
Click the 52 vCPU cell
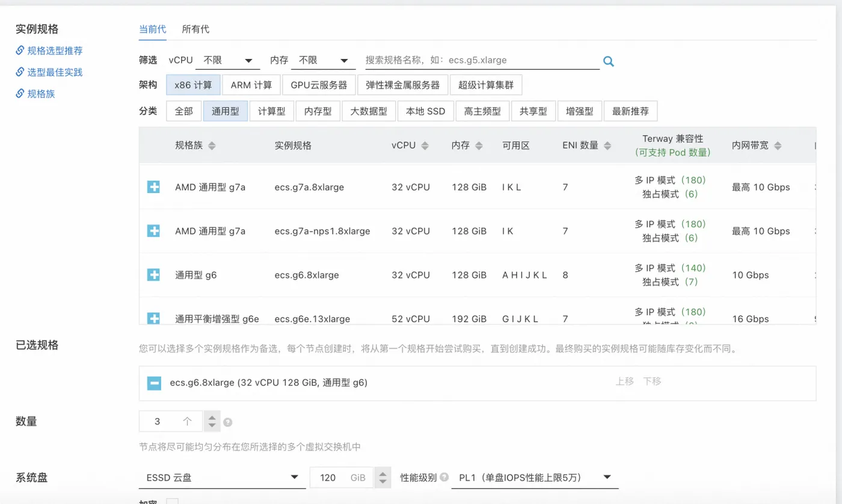pos(411,319)
